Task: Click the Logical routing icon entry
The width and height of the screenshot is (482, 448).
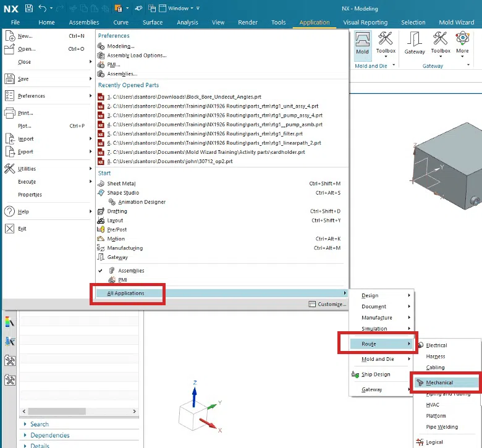Action: click(429, 442)
